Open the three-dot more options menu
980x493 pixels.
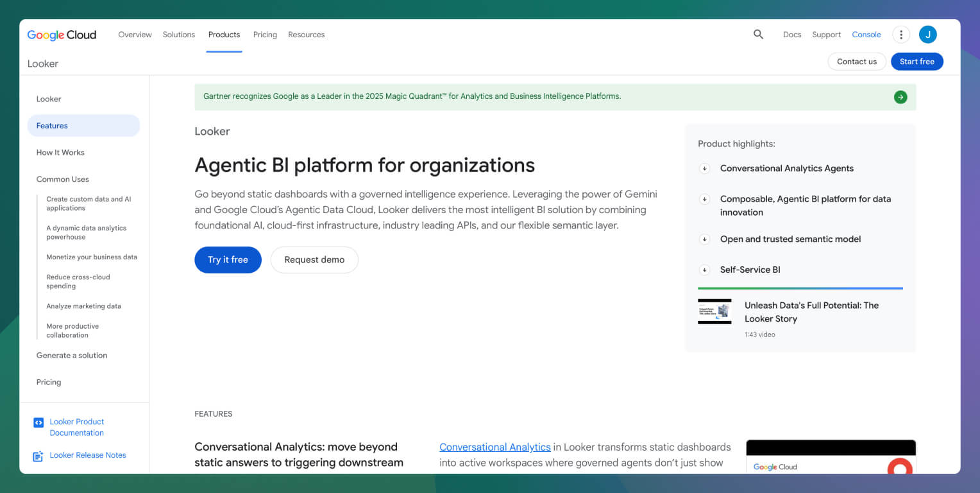[901, 35]
